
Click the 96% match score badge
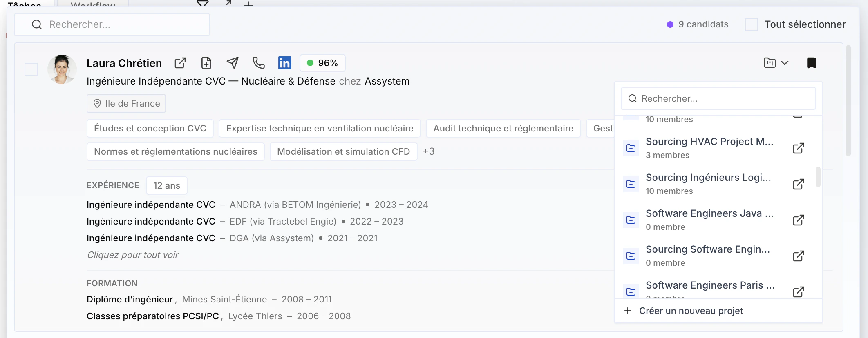(x=322, y=63)
